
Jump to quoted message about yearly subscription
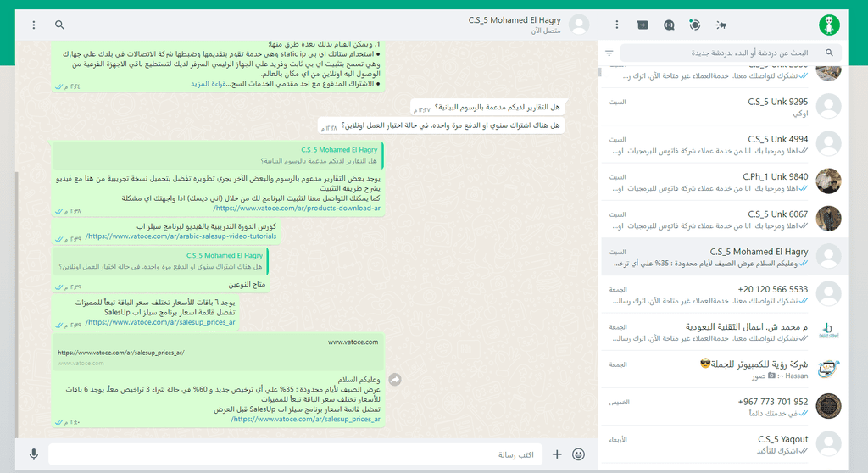coord(160,261)
